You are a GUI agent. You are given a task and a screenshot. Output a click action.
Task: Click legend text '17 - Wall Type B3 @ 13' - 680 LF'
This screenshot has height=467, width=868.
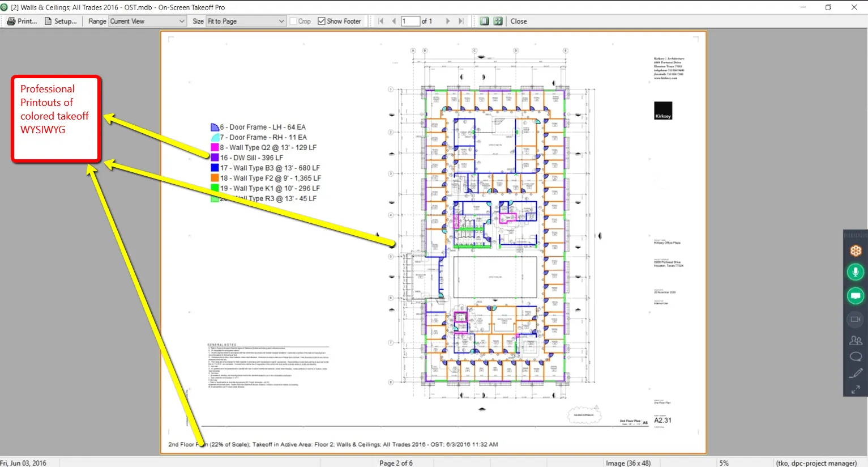pyautogui.click(x=270, y=168)
